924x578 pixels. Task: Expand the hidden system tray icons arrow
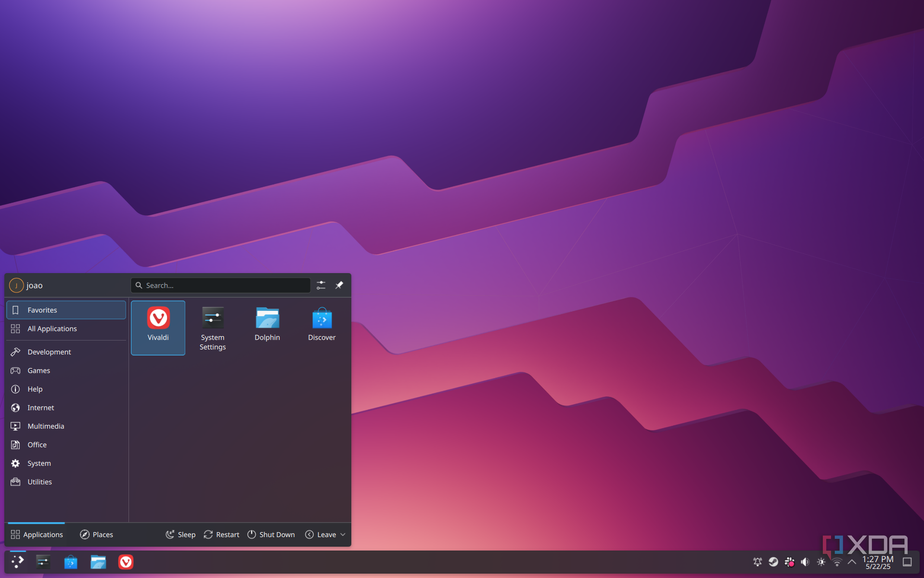(x=852, y=562)
